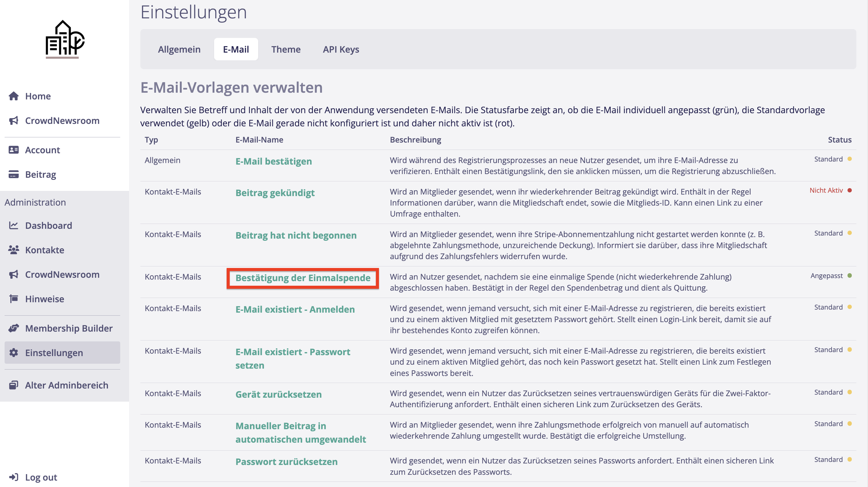Open the Beitrag gekündigt template
Screen dimensions: 868x487
275,193
